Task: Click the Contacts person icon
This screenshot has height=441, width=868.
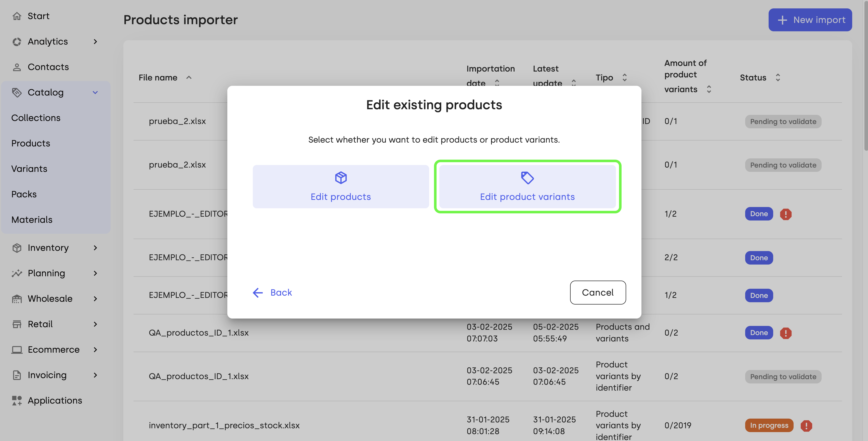Action: (17, 67)
